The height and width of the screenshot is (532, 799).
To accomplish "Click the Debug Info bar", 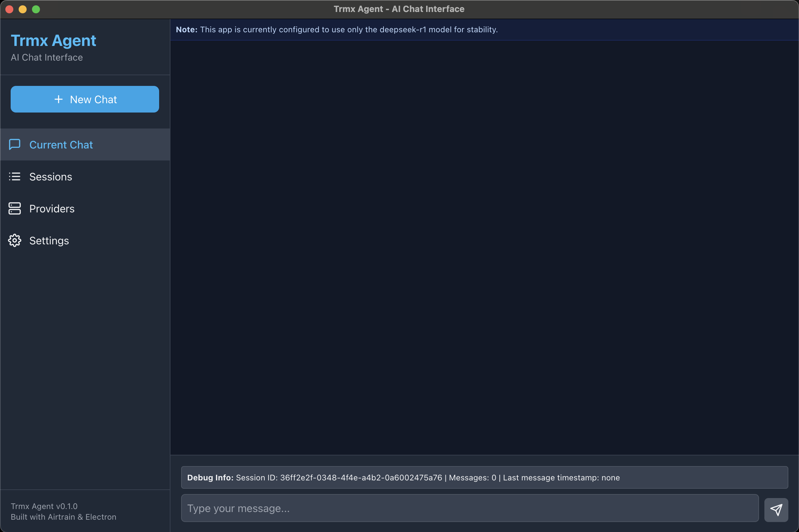I will pos(483,477).
